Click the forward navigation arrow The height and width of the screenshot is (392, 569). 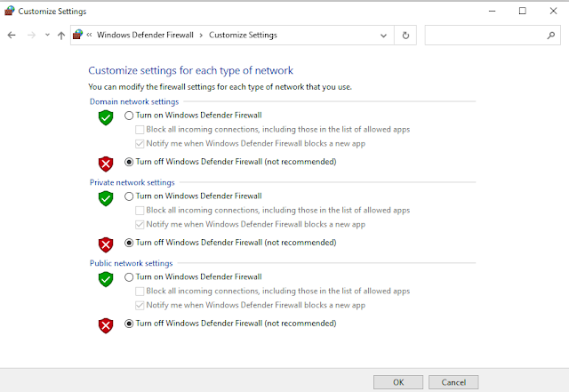point(32,36)
